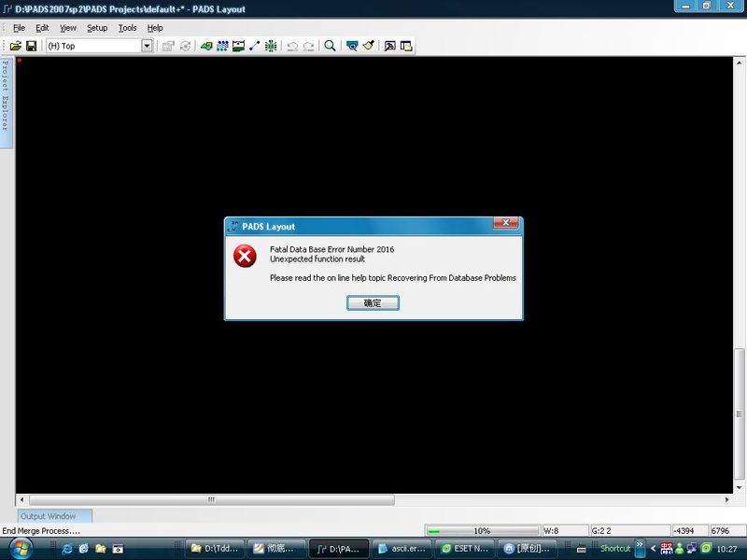Open the Edit menu
This screenshot has width=747, height=560.
click(x=42, y=28)
